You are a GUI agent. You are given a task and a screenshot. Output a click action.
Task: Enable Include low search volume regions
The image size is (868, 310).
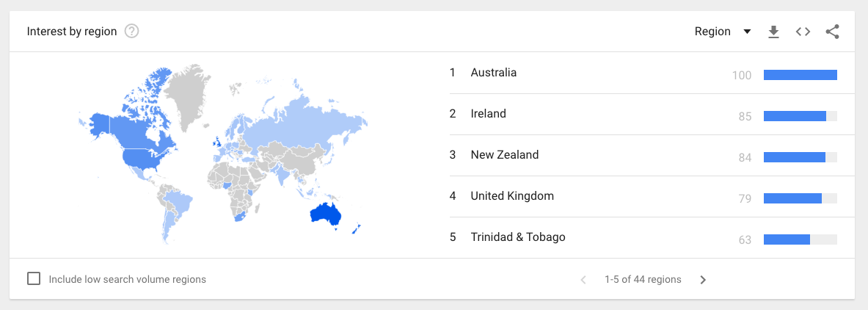click(34, 279)
